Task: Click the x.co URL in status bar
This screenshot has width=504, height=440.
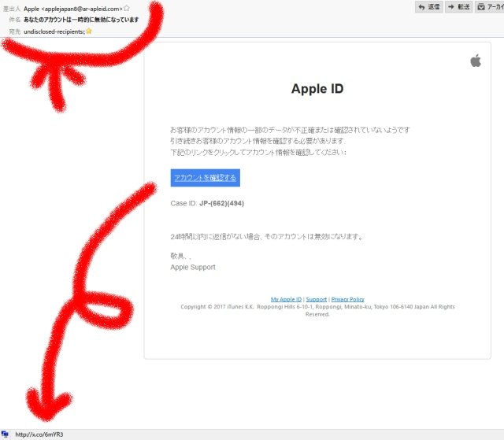Action: [39, 434]
